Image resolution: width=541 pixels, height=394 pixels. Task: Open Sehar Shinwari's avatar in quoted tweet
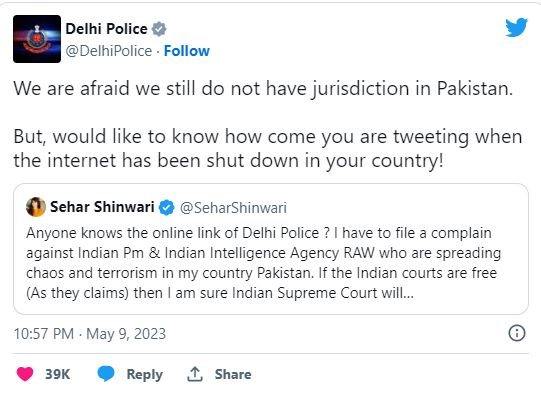click(x=36, y=207)
